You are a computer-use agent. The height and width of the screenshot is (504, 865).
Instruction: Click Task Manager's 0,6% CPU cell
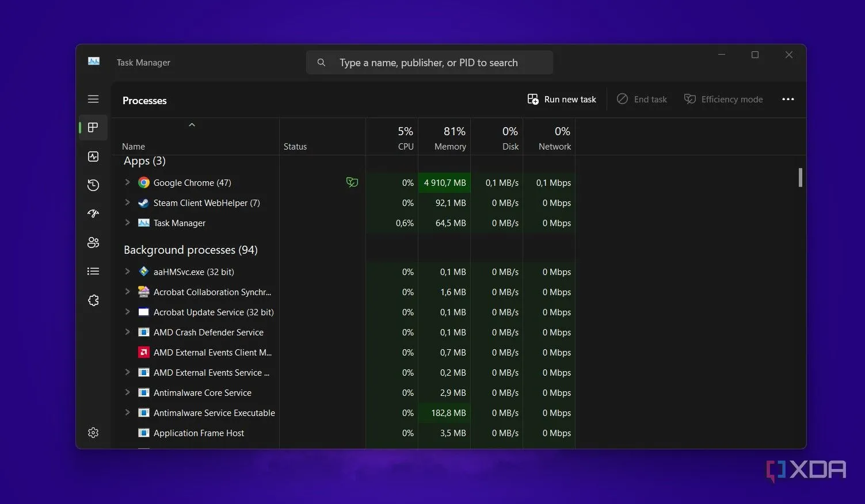pos(392,223)
